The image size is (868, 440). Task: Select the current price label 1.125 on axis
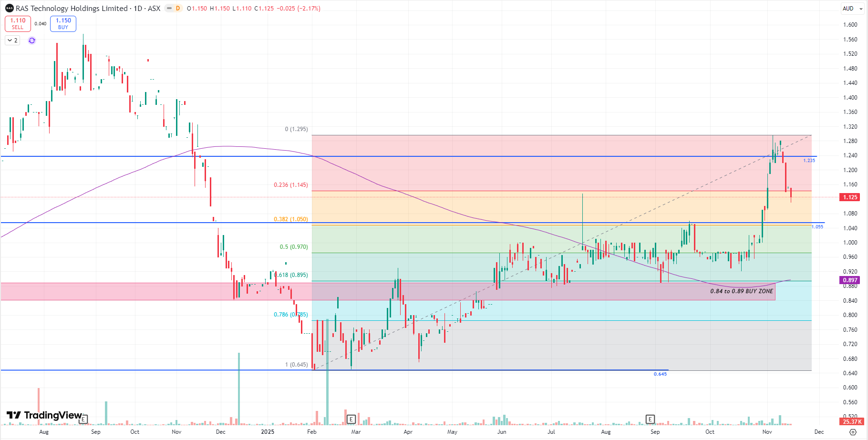850,197
